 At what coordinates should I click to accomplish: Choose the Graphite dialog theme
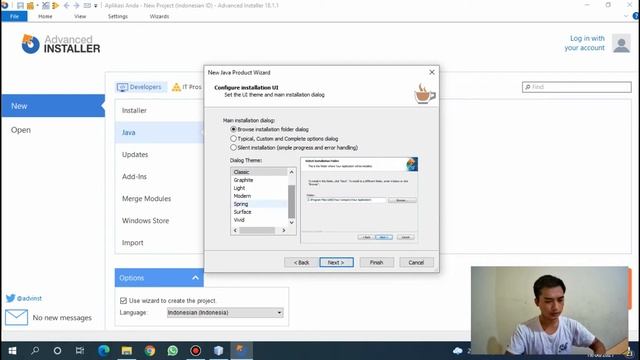260,180
